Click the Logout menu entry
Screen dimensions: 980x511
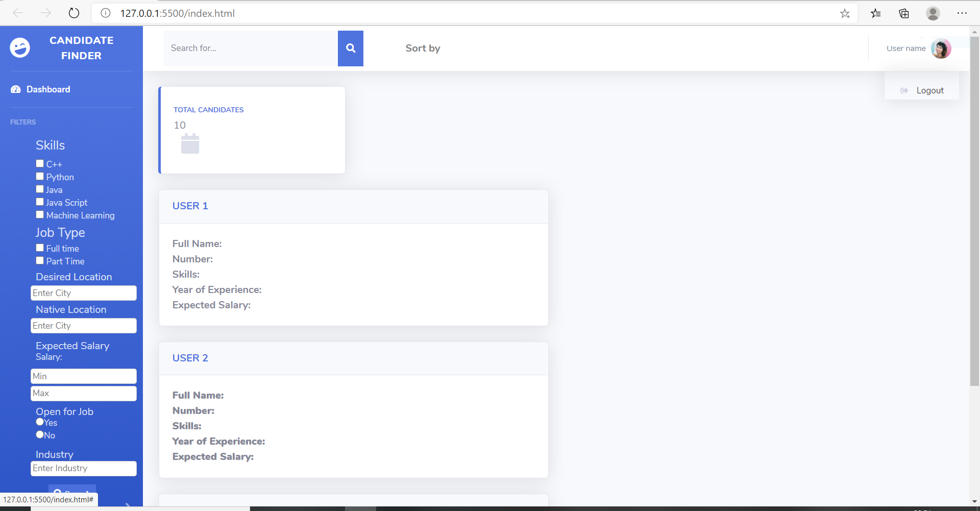click(x=930, y=90)
